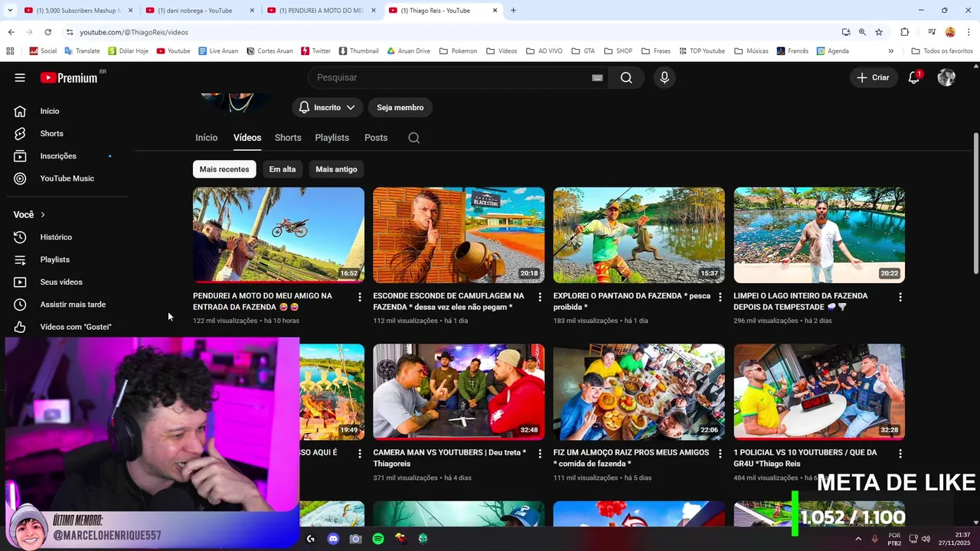Open options for CAMERA MAN VS YOUTUBERS video

point(540,454)
